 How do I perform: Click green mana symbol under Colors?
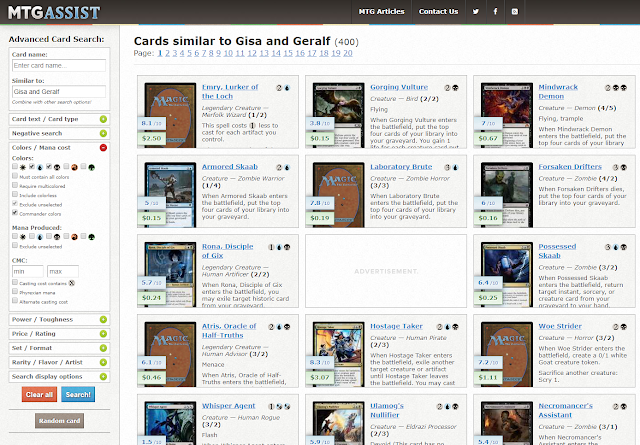click(91, 167)
